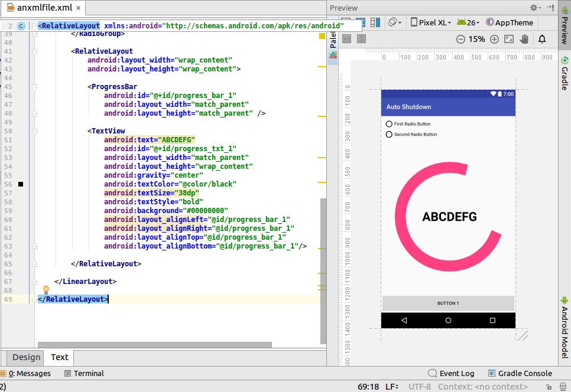Viewport: 571px width, 392px height.
Task: Click the 69:18 cursor position indicator
Action: (x=368, y=387)
